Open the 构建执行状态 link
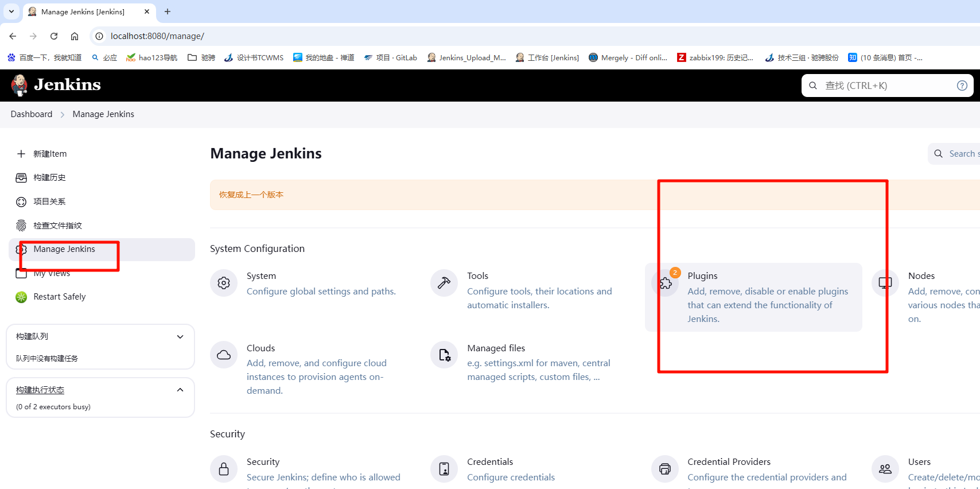This screenshot has width=980, height=489. pos(40,390)
